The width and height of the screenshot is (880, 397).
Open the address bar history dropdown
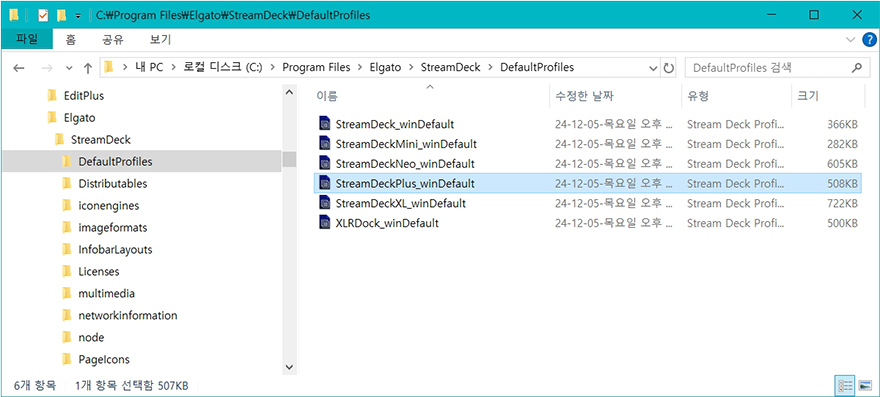pyautogui.click(x=653, y=68)
